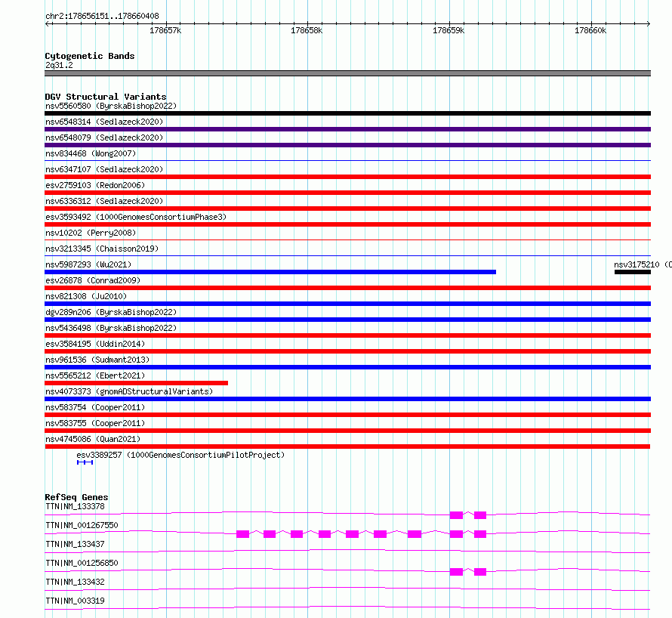Screen dimensions: 672x618
Task: Open the nsv6347107 (Sedlazeck2020) variant
Action: tap(104, 169)
